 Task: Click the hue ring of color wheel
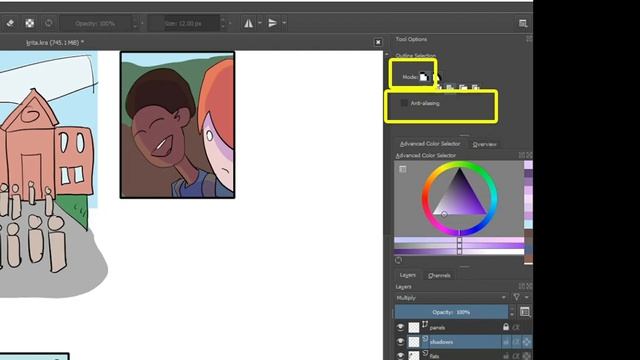460,164
